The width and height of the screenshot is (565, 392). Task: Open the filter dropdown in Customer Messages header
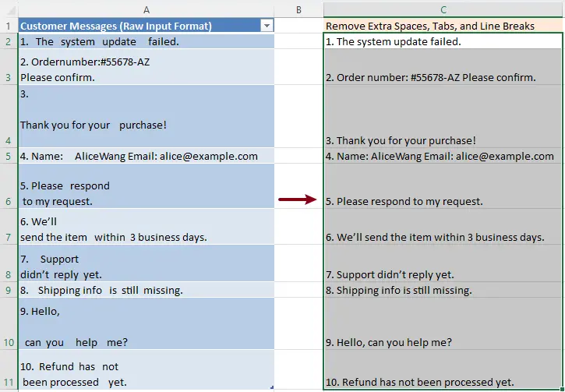(267, 26)
